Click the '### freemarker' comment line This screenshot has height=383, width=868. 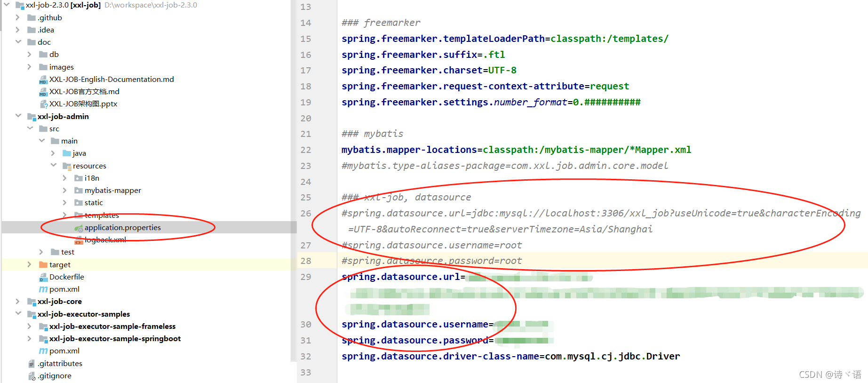pos(381,23)
